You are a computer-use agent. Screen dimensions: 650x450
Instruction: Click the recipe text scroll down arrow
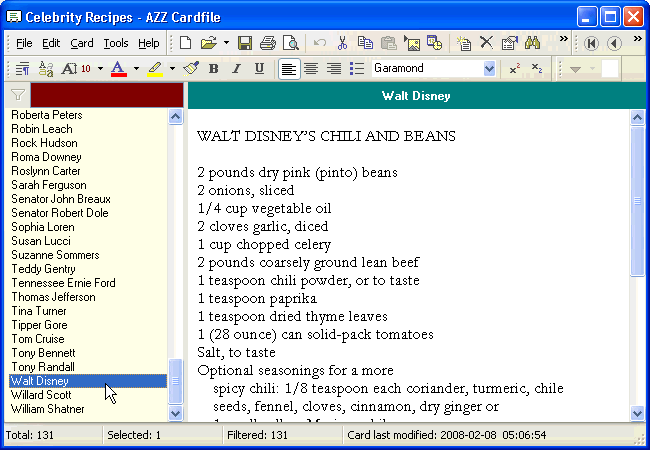(x=637, y=413)
